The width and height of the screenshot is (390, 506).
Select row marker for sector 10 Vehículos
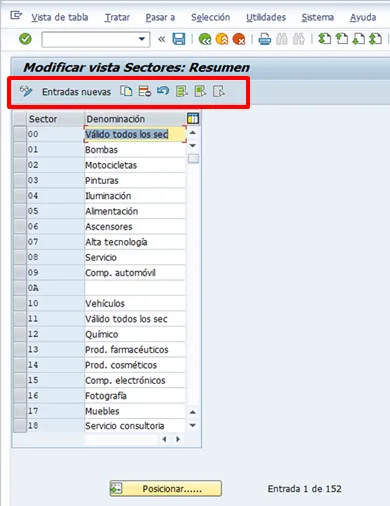coord(20,303)
